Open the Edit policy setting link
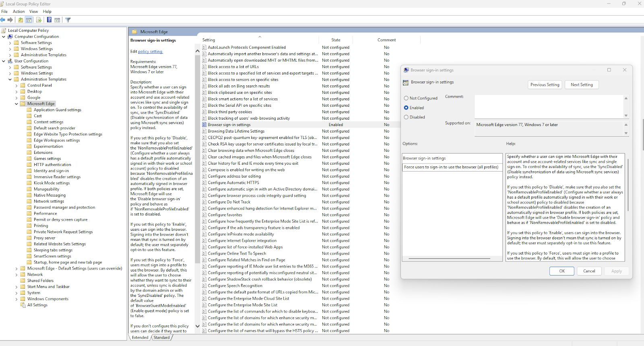The image size is (644, 346). tap(150, 52)
